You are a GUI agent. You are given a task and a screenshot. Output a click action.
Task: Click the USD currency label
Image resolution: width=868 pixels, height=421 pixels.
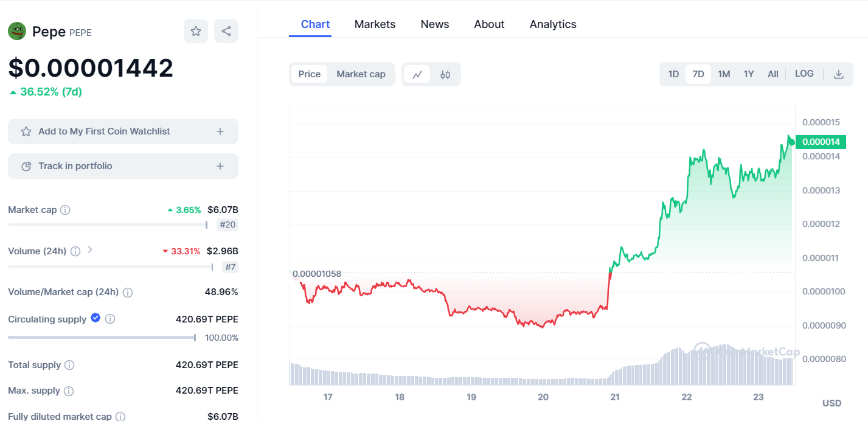832,403
